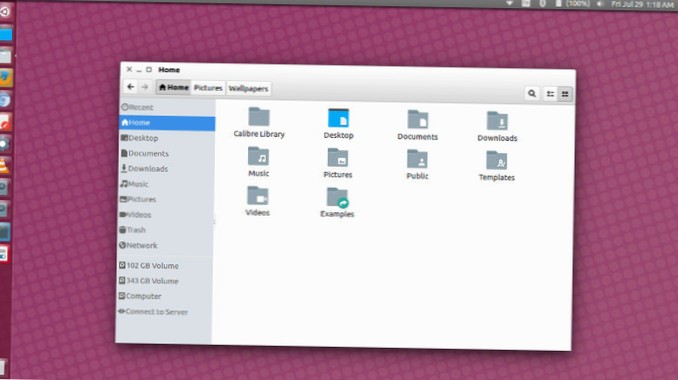Screen dimensions: 678x380
Task: Click the Templates label text
Action: [x=496, y=177]
